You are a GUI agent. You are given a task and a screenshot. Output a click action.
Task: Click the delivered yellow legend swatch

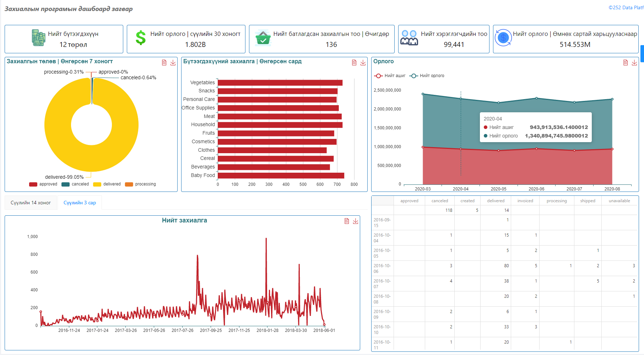97,184
